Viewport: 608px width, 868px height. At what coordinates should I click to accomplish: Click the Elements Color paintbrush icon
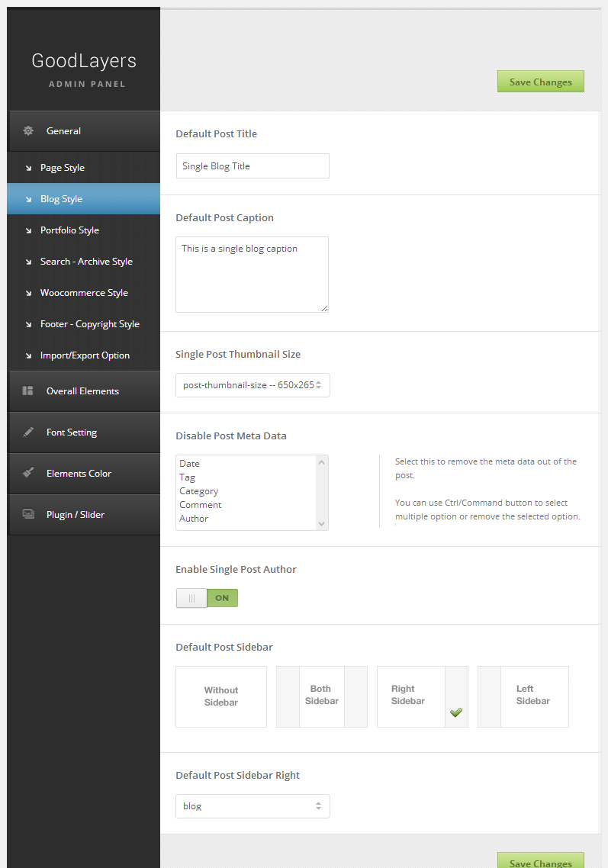click(28, 474)
